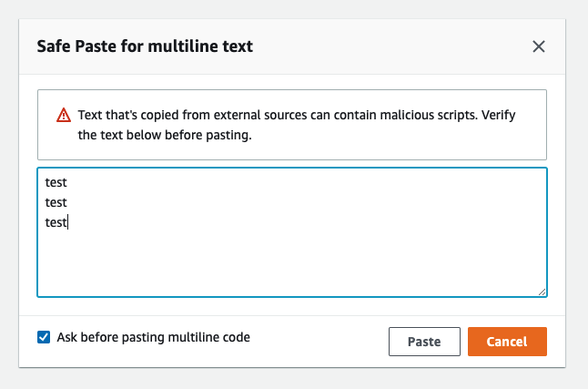Place cursor in second 'test' line

point(56,203)
